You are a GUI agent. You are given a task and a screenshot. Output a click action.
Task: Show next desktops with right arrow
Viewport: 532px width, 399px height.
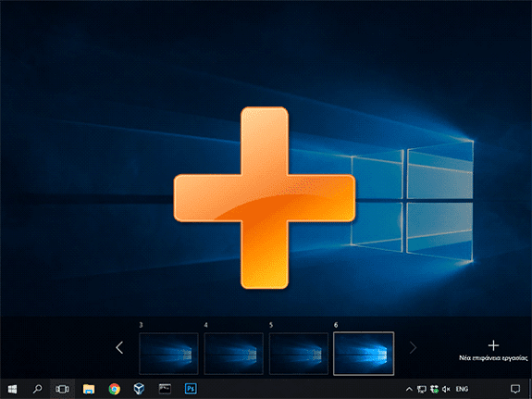[x=413, y=348]
